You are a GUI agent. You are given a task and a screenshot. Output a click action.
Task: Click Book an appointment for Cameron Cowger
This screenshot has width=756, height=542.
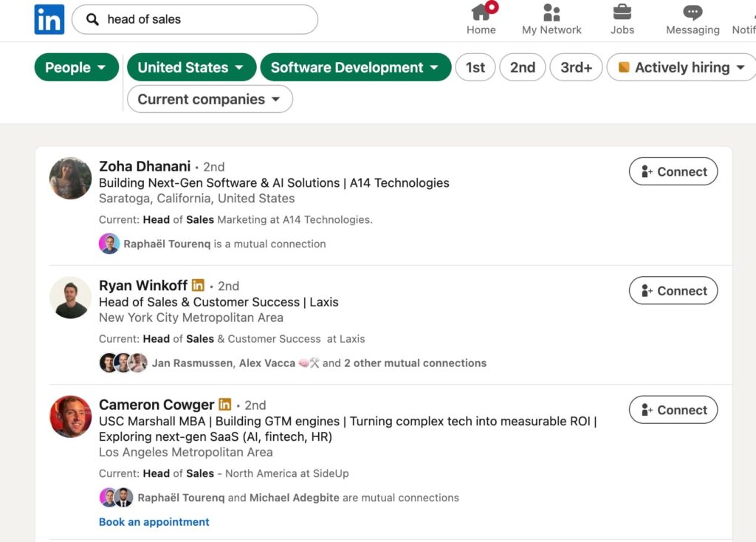154,522
